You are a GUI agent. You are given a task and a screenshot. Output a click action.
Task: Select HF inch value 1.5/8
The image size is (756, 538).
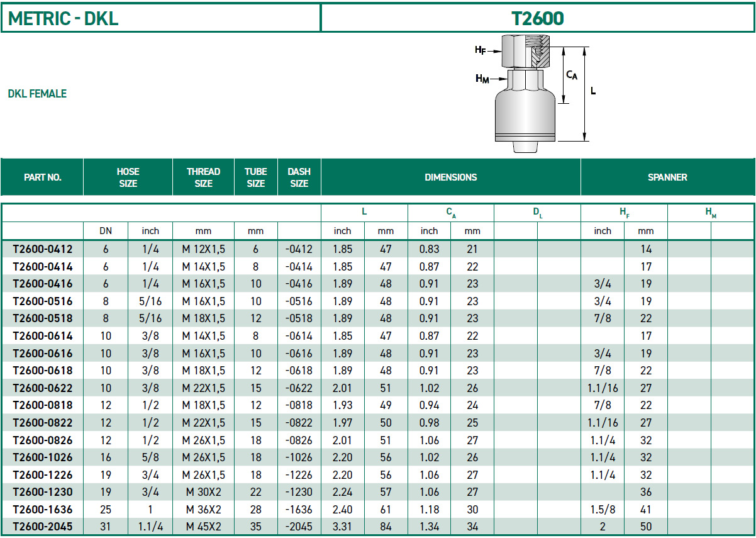click(603, 510)
